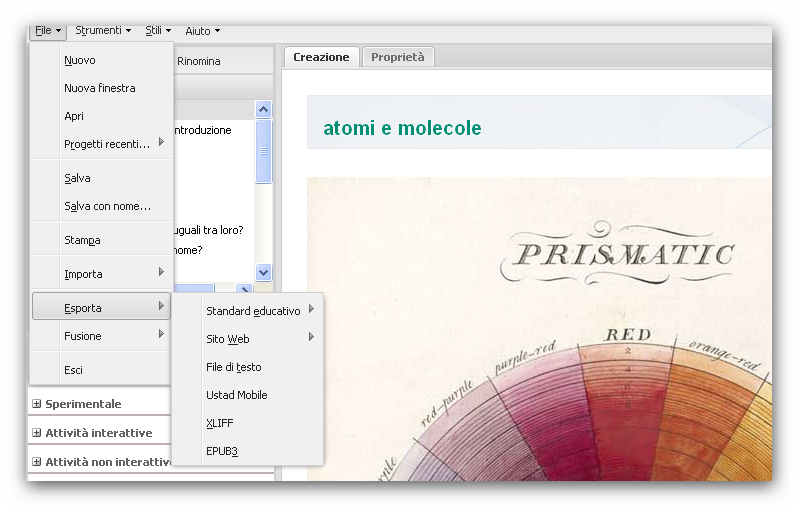Open the Standard educativo export submenu

[248, 311]
